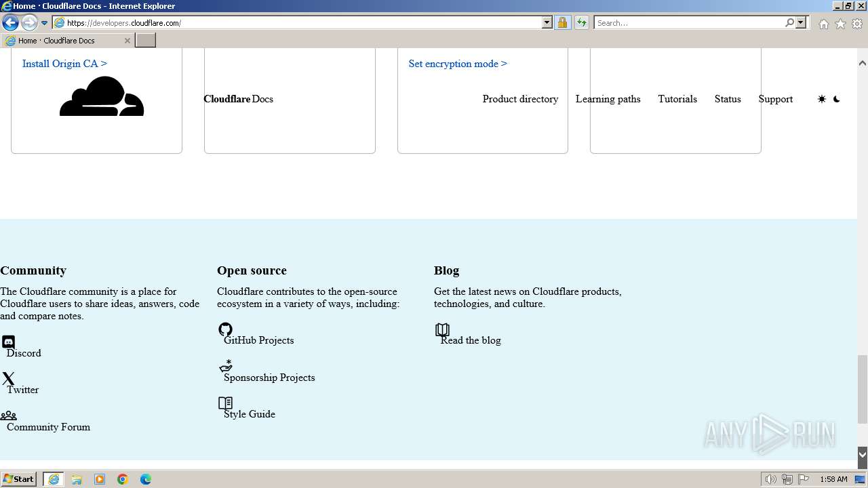The height and width of the screenshot is (488, 868).
Task: Click the taskbar clock 1:58 AM
Action: tap(833, 479)
